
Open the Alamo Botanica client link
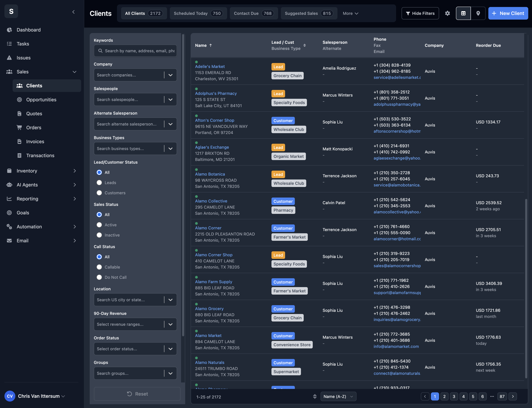pyautogui.click(x=210, y=174)
